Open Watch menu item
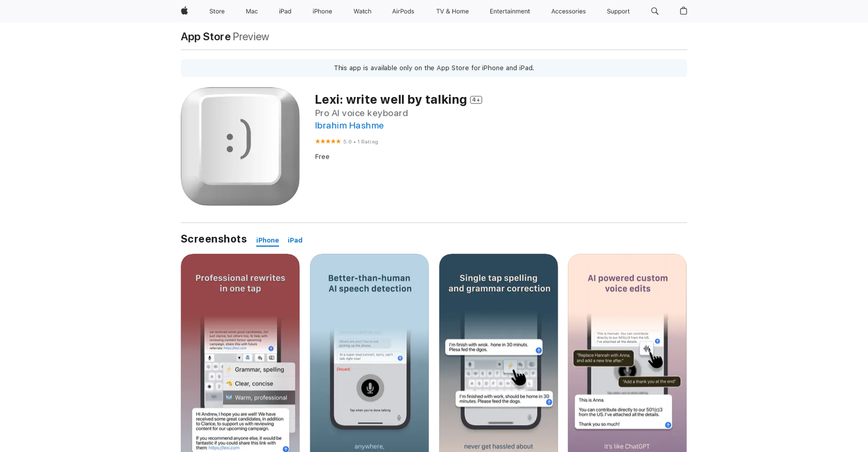Image resolution: width=868 pixels, height=452 pixels. (362, 11)
